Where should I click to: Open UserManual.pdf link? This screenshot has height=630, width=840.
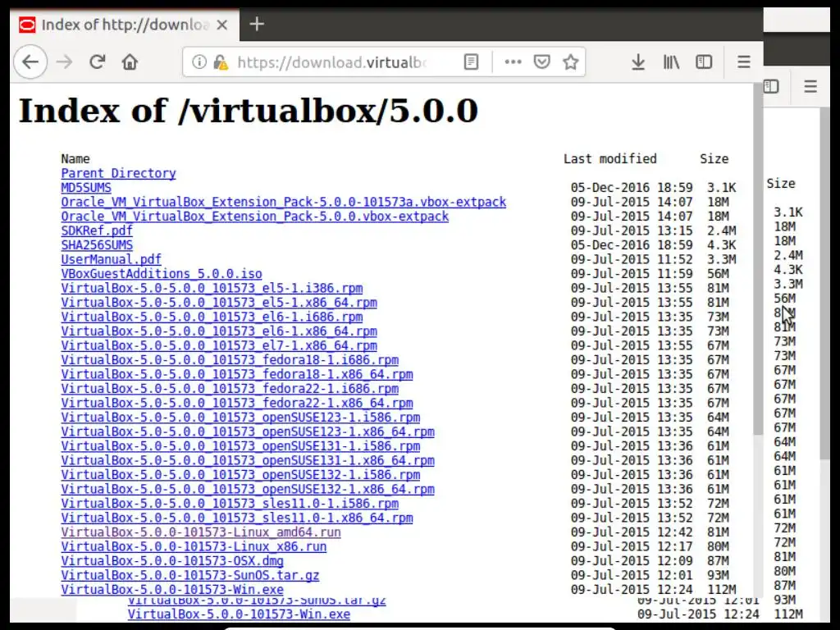point(111,259)
